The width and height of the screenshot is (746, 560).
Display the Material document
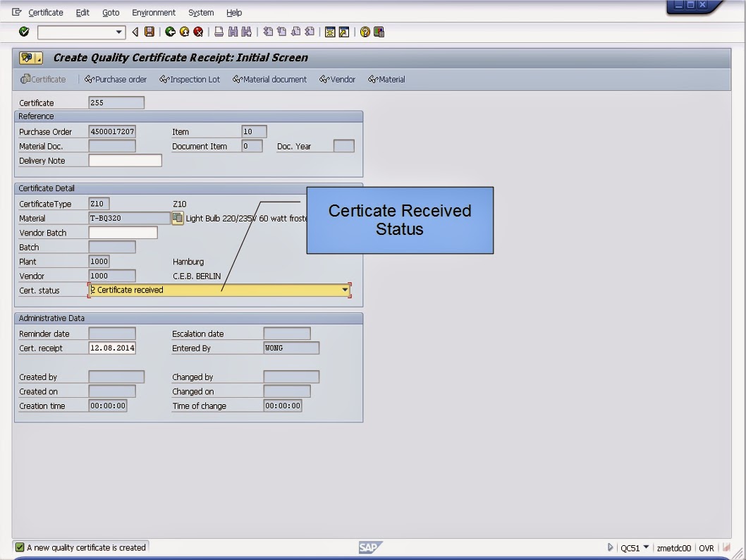[x=270, y=80]
